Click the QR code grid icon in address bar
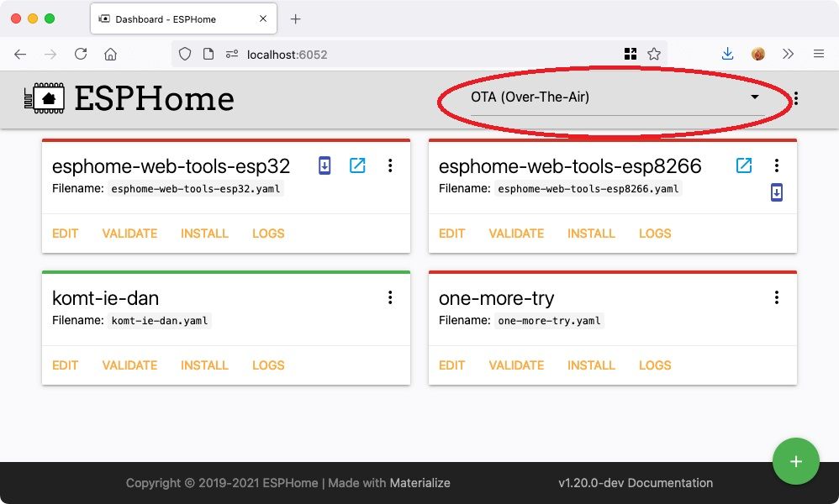Image resolution: width=839 pixels, height=504 pixels. pyautogui.click(x=631, y=54)
